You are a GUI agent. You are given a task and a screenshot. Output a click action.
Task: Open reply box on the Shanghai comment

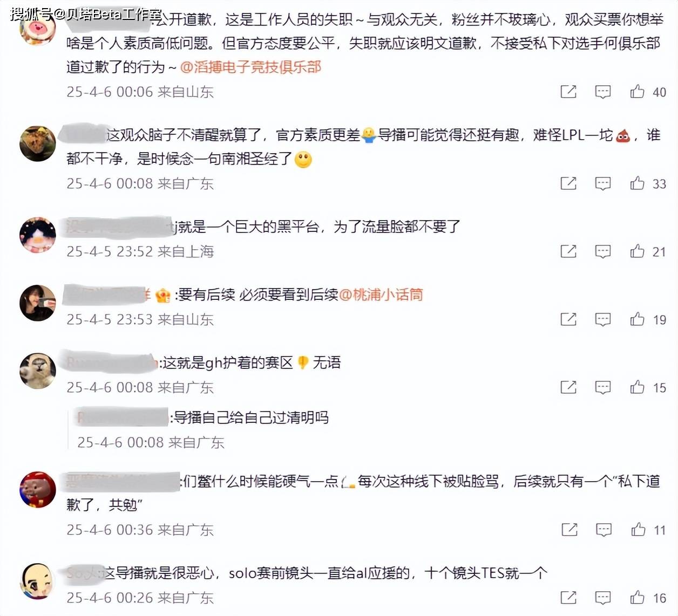pyautogui.click(x=603, y=251)
